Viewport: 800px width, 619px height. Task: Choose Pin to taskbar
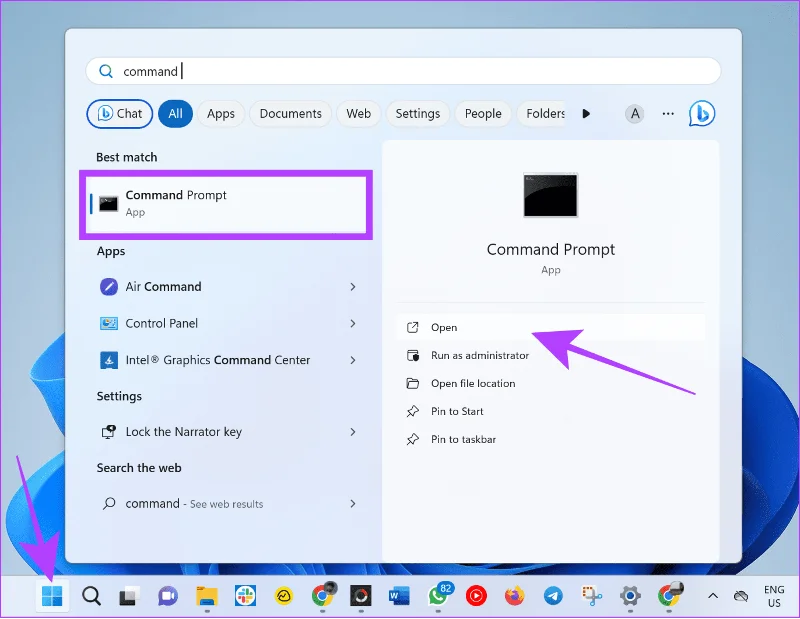point(551,439)
